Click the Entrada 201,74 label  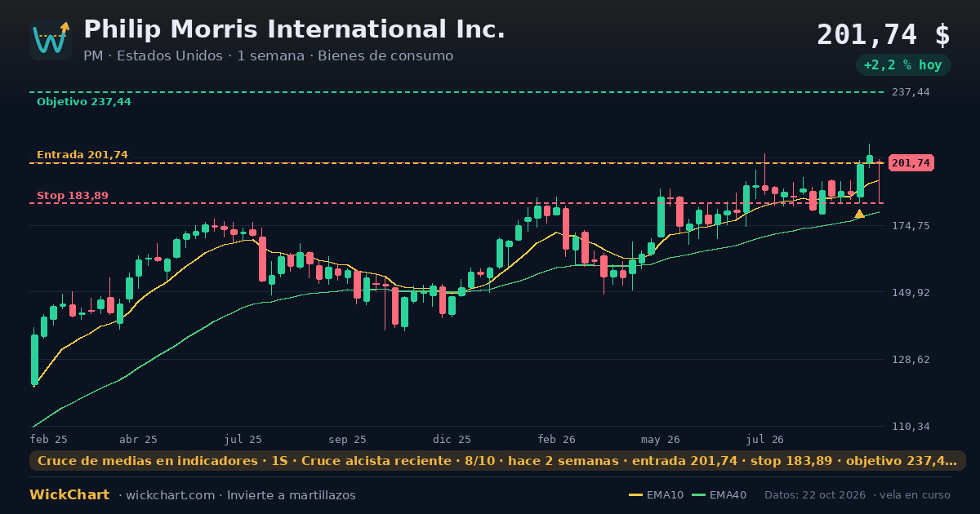click(x=82, y=155)
